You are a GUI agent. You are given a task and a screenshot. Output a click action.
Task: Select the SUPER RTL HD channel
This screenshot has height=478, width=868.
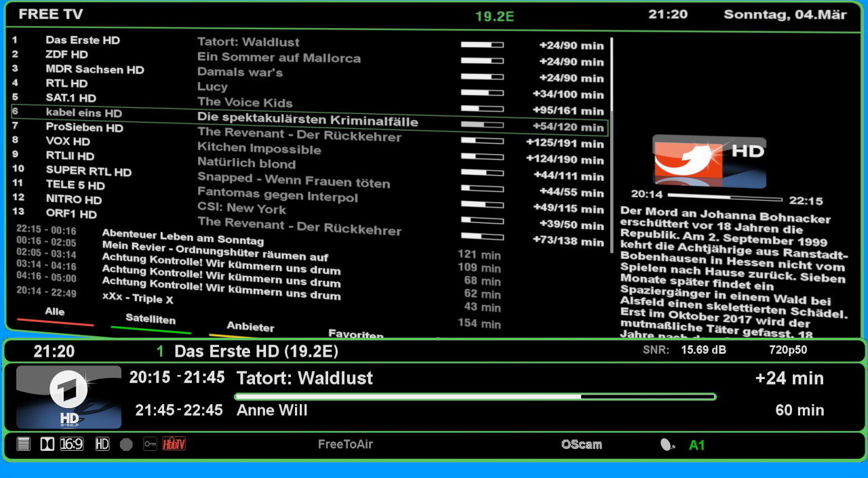[89, 172]
